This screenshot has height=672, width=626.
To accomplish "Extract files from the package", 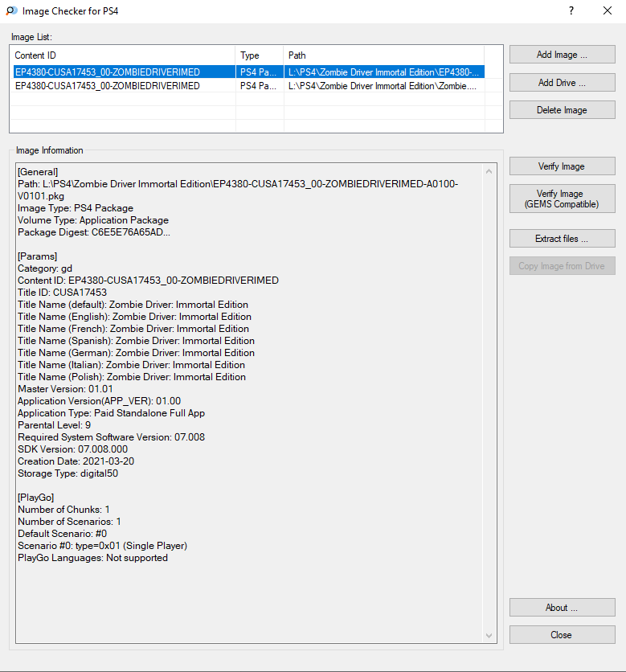I will (562, 238).
